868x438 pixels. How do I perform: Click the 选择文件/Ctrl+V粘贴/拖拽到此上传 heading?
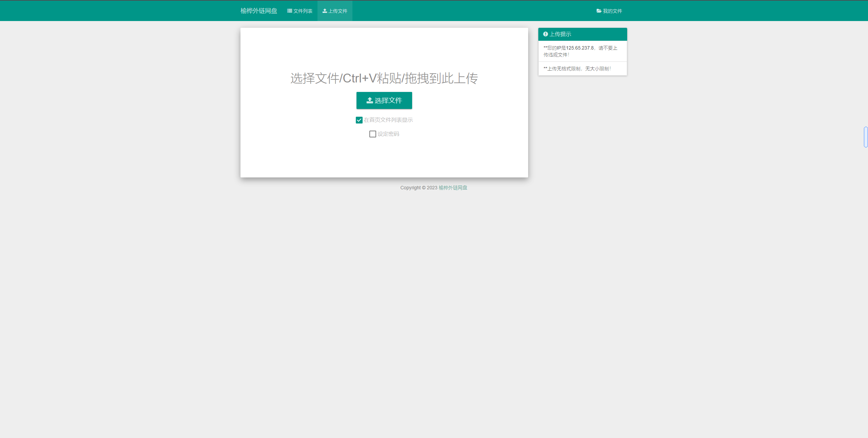click(384, 78)
